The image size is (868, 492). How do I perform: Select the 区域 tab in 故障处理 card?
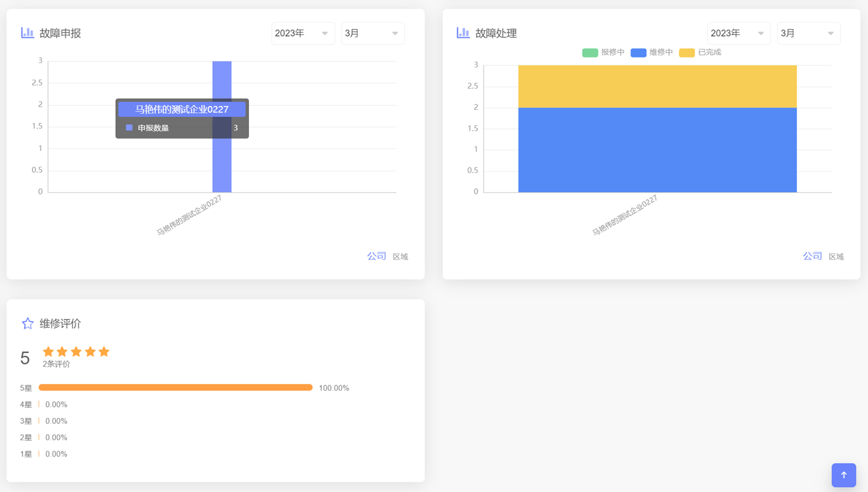pos(836,257)
